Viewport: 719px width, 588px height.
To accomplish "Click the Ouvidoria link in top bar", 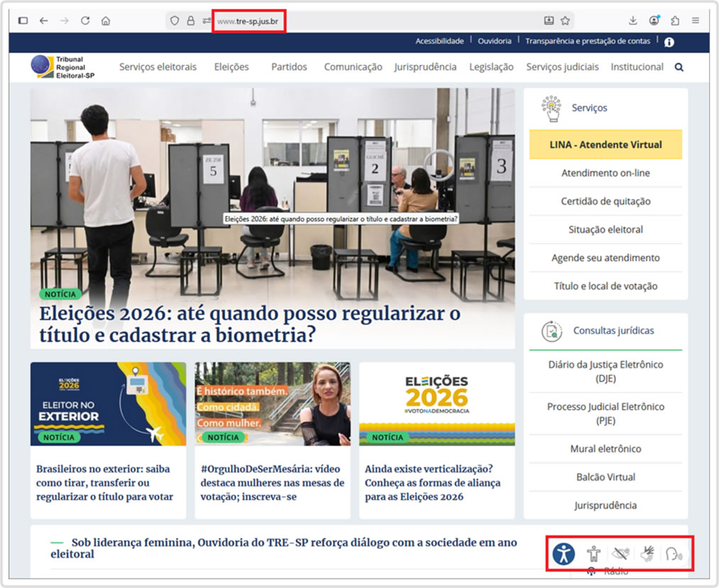I will coord(494,41).
